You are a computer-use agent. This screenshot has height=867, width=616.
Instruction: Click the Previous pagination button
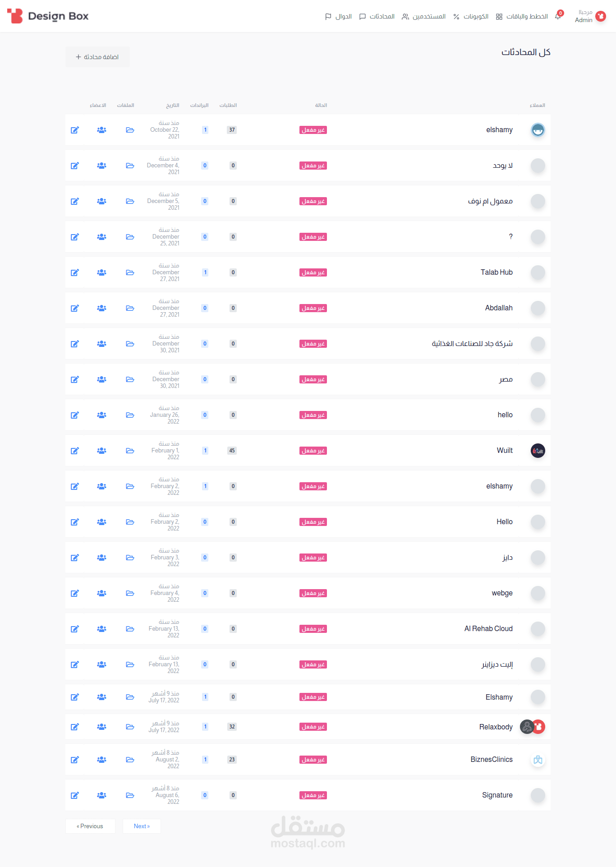pyautogui.click(x=90, y=826)
